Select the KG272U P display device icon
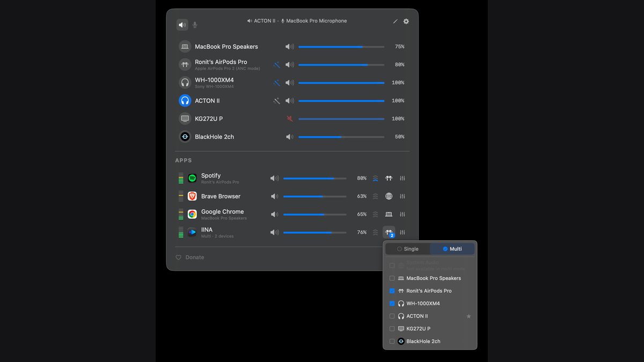This screenshot has height=362, width=644. pyautogui.click(x=185, y=119)
